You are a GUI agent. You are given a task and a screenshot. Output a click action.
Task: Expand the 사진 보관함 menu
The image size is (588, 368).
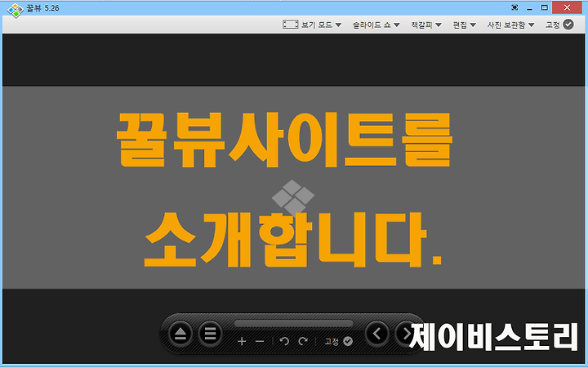point(510,25)
